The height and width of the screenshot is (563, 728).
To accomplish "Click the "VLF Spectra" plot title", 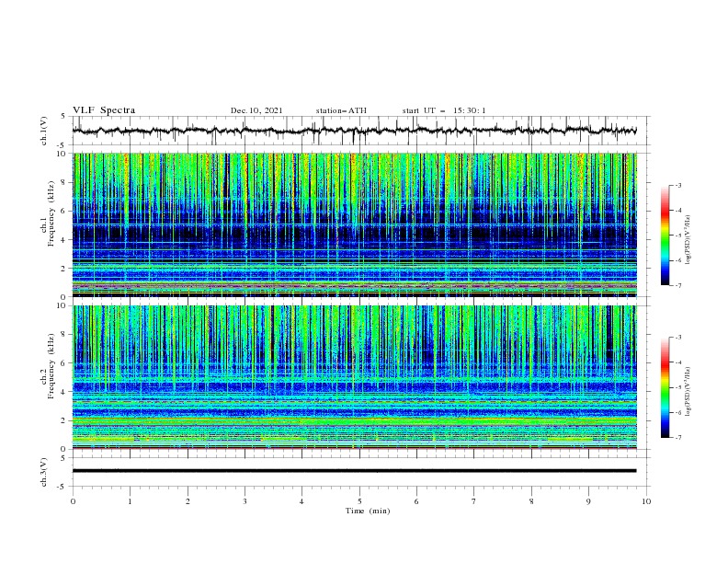I will click(x=104, y=110).
